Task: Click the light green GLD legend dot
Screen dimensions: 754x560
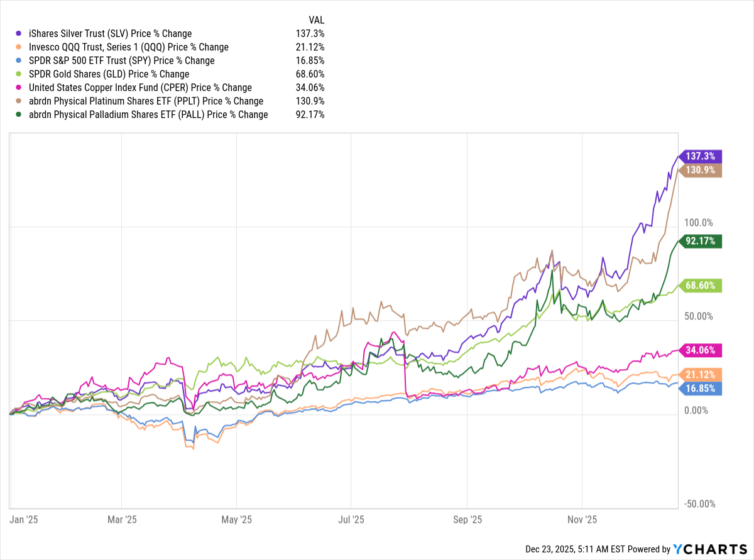Action: (x=18, y=74)
